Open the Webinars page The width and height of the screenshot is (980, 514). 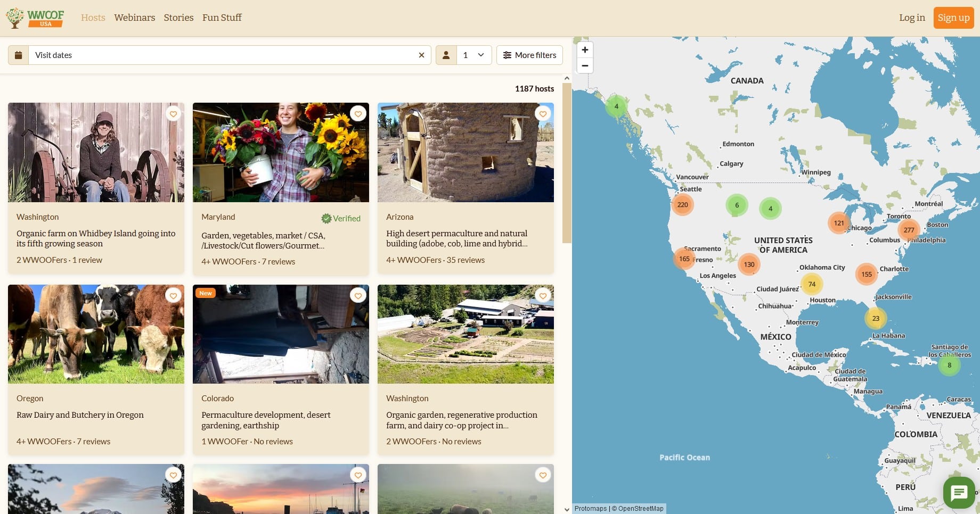135,18
